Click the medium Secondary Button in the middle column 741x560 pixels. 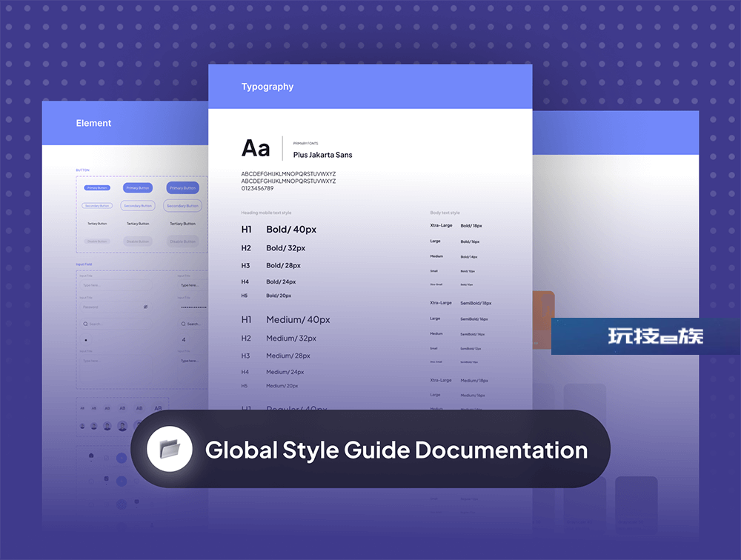click(x=138, y=206)
